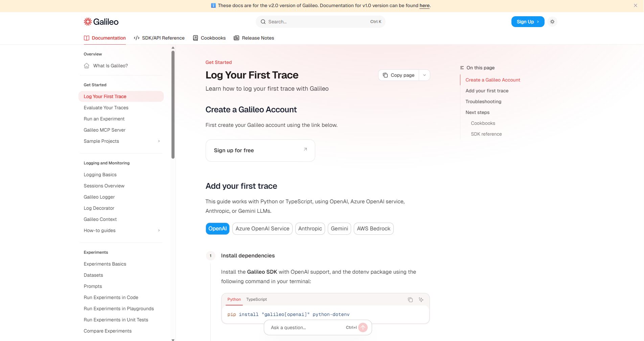This screenshot has height=341, width=644.
Task: Select the Anthropic provider option
Action: point(310,229)
